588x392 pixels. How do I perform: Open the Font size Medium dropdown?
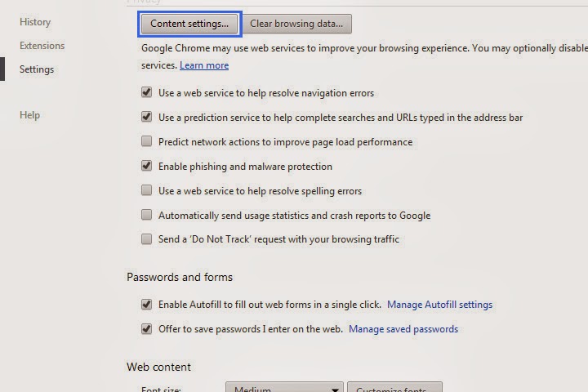[284, 387]
